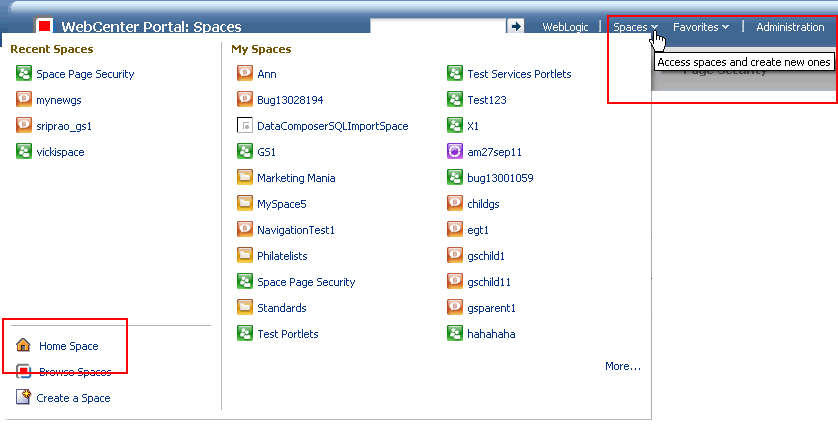
Task: Open the am27sep11 space
Action: (x=494, y=152)
